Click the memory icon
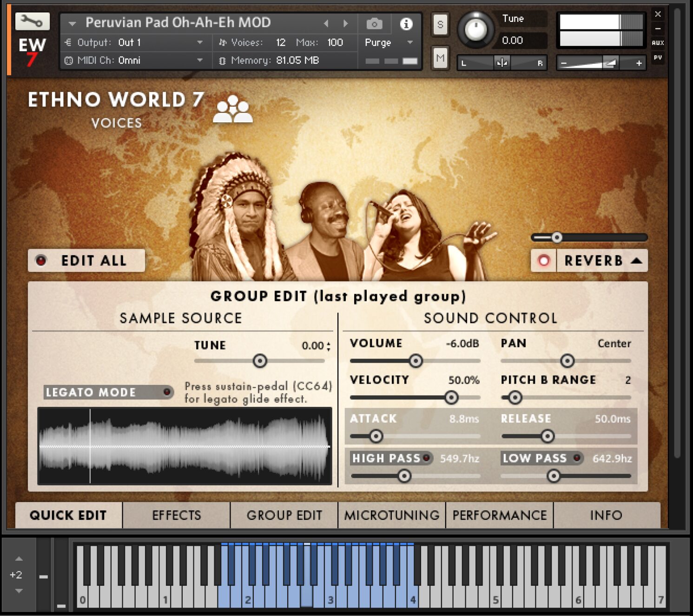Screen dimensions: 693x616 coord(222,60)
